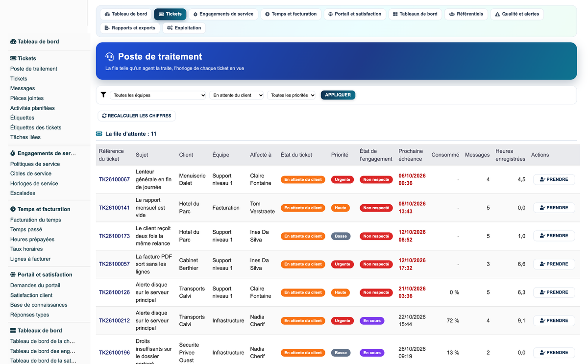Click the Prochaine échéance column header
Image resolution: width=588 pixels, height=364 pixels.
[411, 155]
